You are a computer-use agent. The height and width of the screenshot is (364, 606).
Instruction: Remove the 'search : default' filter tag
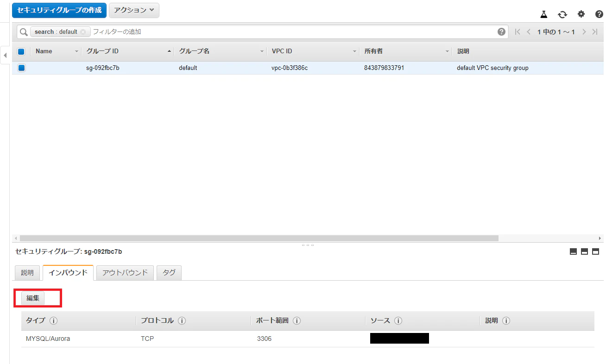pos(83,32)
